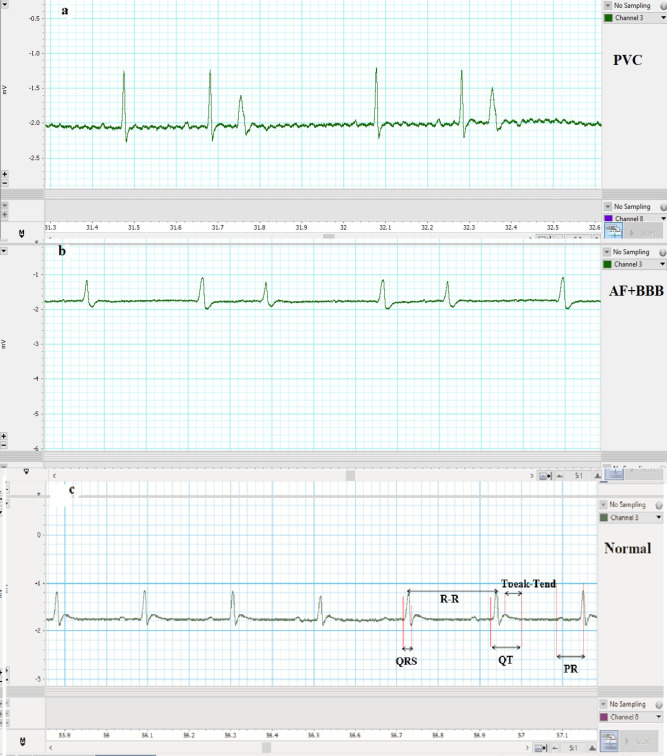
Task: Open the Channel 3 dropdown in panel b
Action: (x=660, y=265)
